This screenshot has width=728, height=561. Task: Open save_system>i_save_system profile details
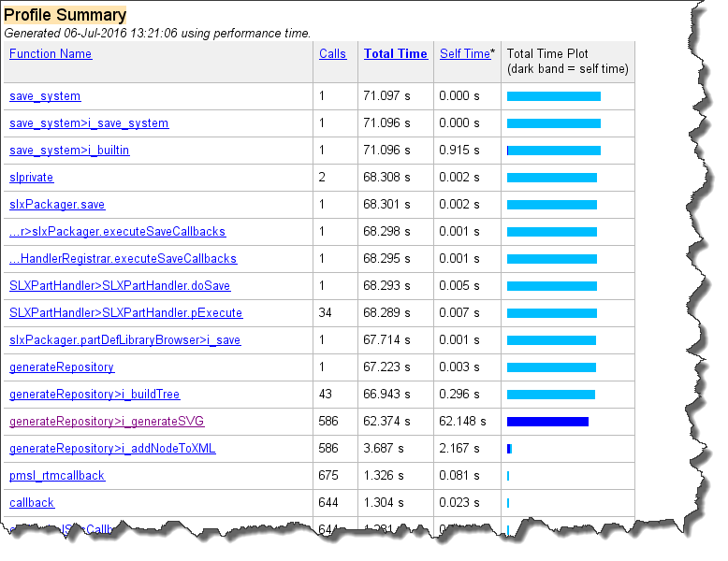point(89,123)
